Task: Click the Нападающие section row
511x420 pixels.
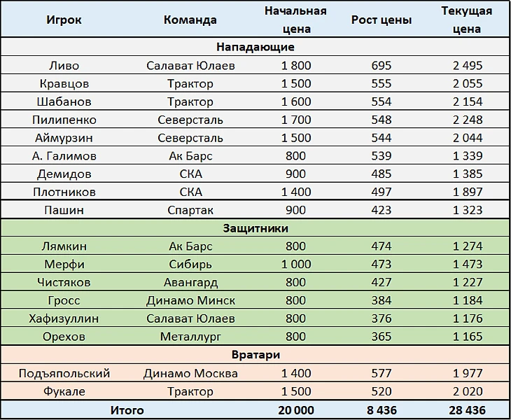Action: [x=255, y=47]
